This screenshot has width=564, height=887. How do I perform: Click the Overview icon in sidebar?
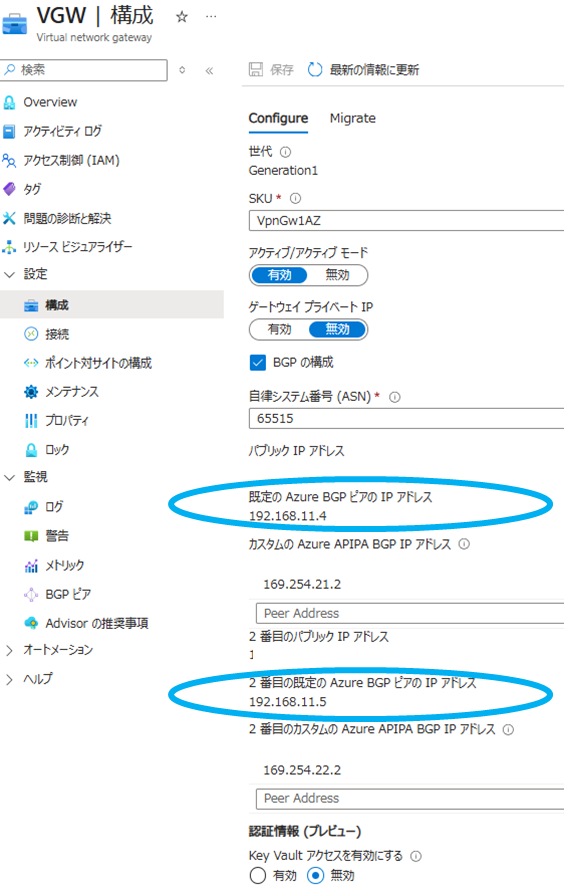click(10, 102)
